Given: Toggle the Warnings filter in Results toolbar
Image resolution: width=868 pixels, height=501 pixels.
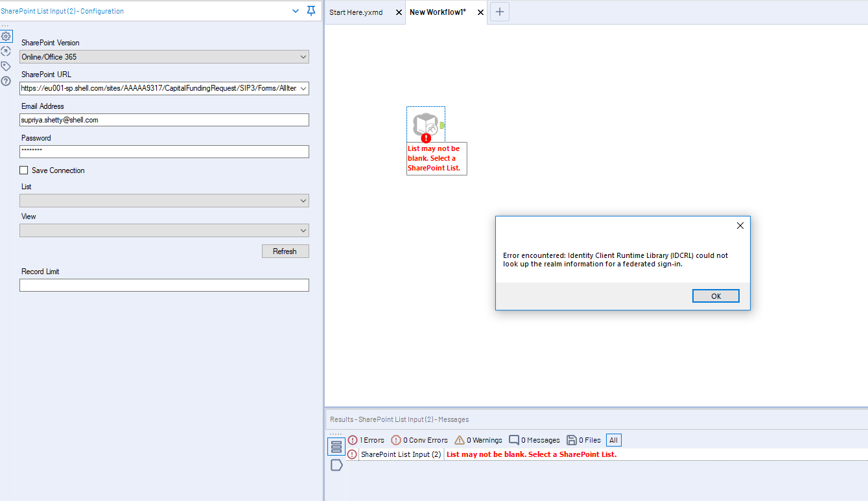Looking at the screenshot, I should point(478,439).
